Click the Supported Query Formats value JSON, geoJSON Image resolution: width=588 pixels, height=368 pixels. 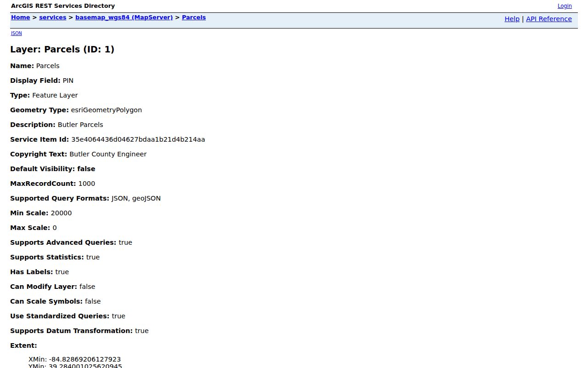coord(136,198)
